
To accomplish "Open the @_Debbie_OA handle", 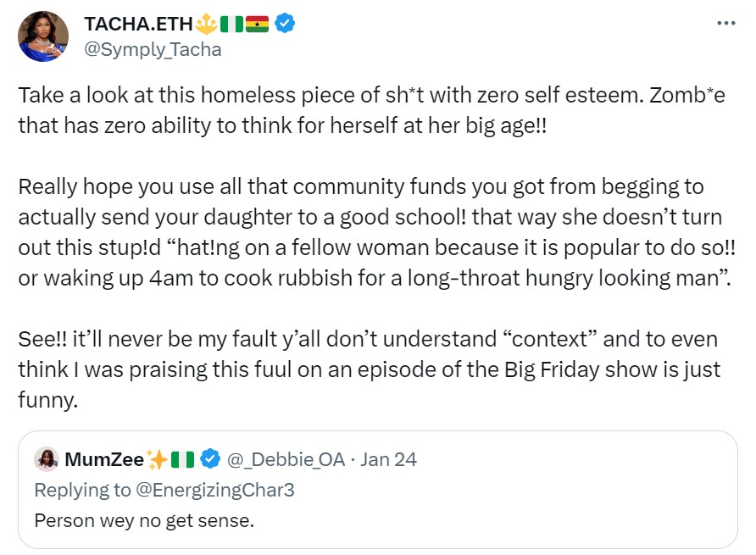I will pos(286,460).
